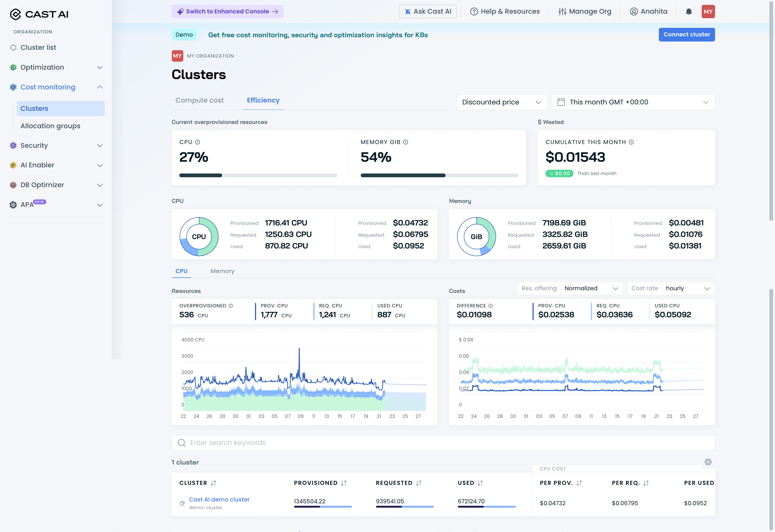This screenshot has width=775, height=532.
Task: Sort by the Per Req. column
Action: click(x=646, y=483)
